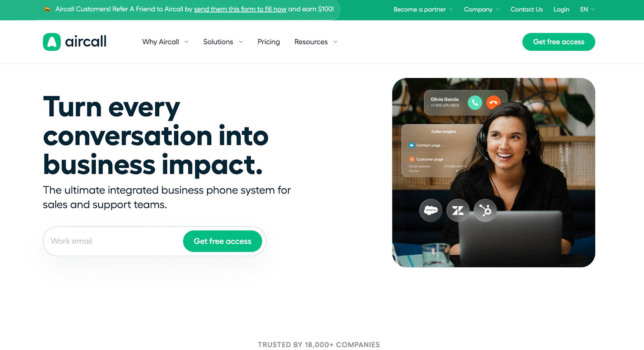The height and width of the screenshot is (350, 644).
Task: Click the orange decline call icon
Action: 493,103
